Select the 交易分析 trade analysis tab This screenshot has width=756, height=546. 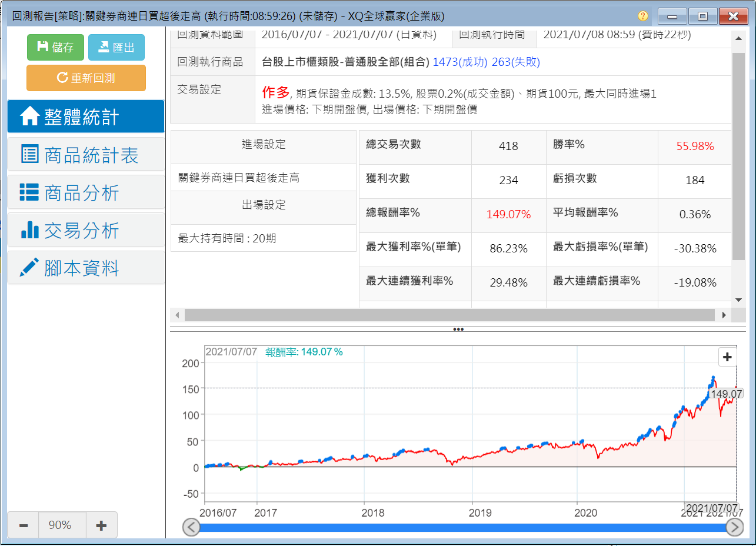coord(86,231)
